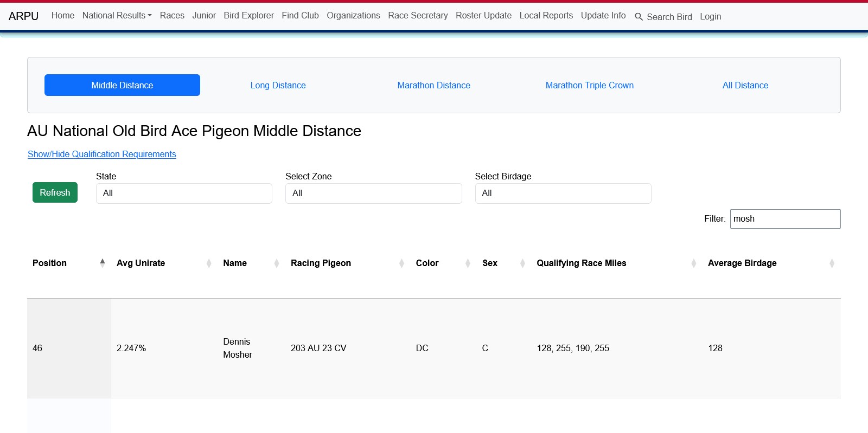
Task: Sort by Color column header
Action: click(427, 263)
